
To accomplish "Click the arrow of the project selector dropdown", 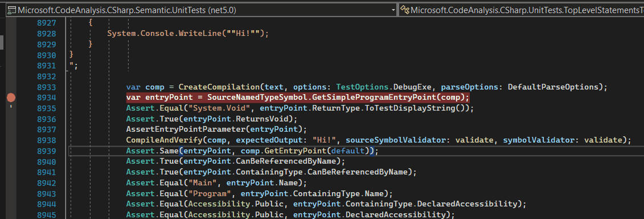I will pyautogui.click(x=393, y=10).
